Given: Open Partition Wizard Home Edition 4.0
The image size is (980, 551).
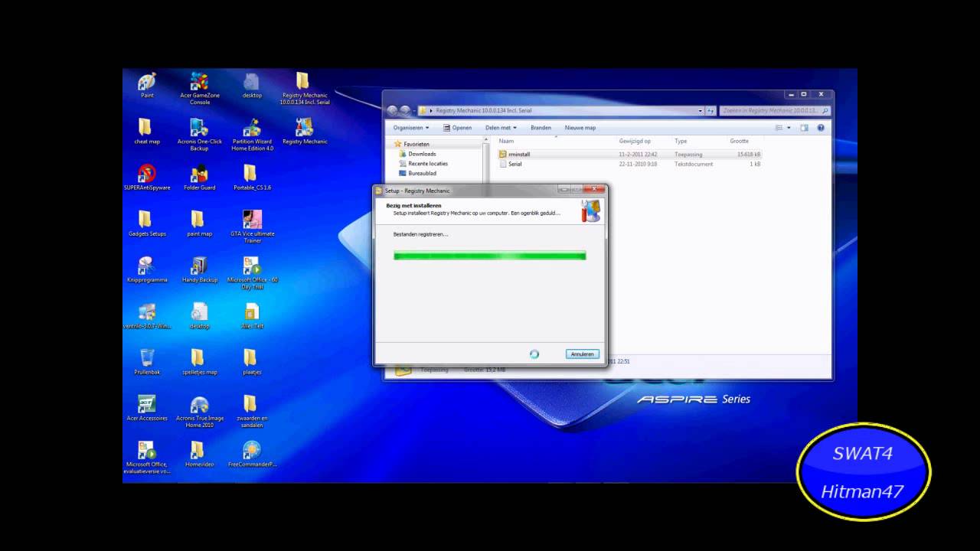Looking at the screenshot, I should click(252, 134).
